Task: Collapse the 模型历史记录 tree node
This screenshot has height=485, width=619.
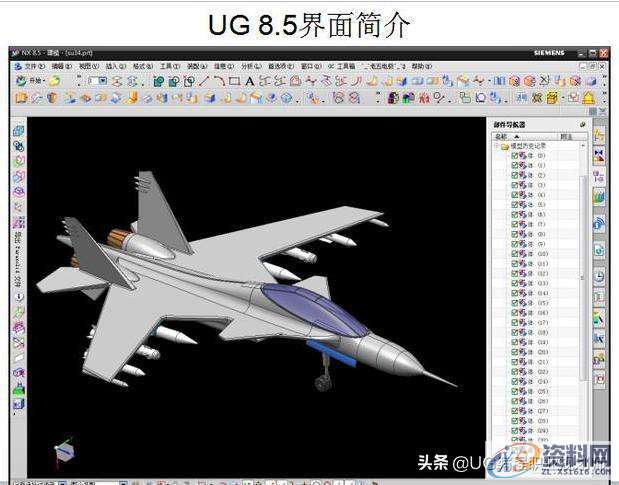Action: [x=496, y=146]
